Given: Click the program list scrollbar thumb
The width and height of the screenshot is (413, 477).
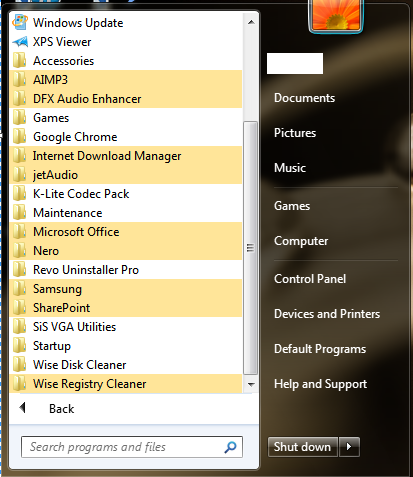Looking at the screenshot, I should (x=251, y=248).
